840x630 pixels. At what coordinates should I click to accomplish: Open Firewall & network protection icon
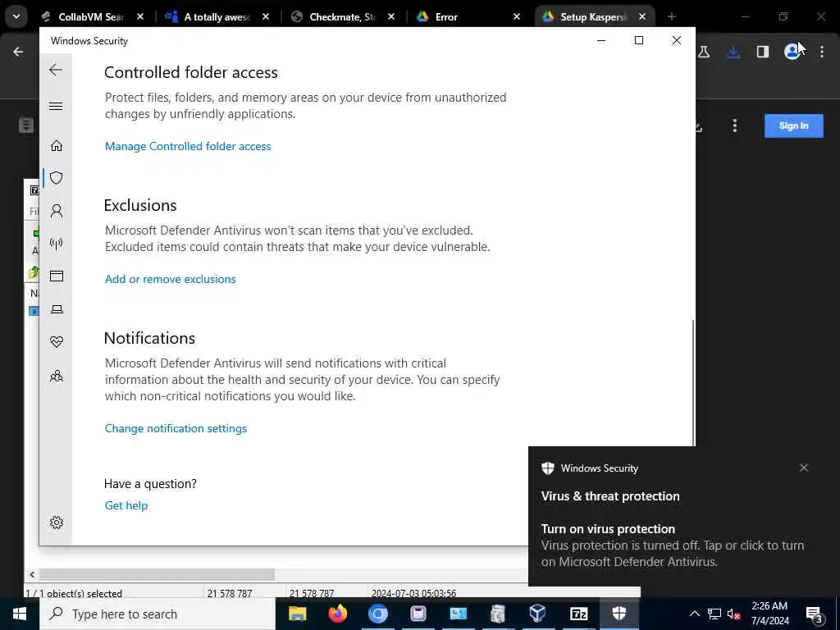pyautogui.click(x=57, y=244)
